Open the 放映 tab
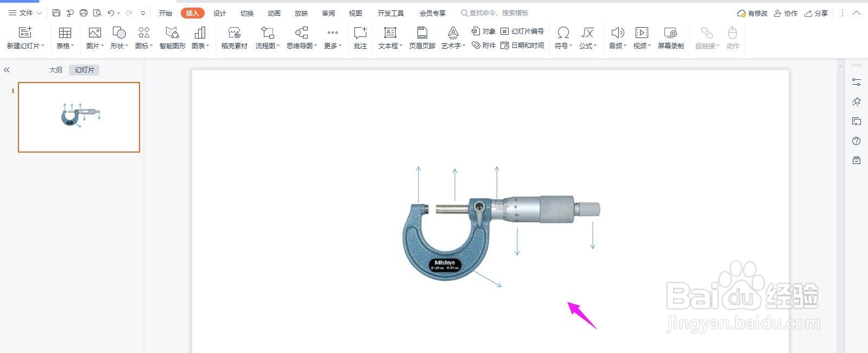The height and width of the screenshot is (353, 868). click(301, 13)
